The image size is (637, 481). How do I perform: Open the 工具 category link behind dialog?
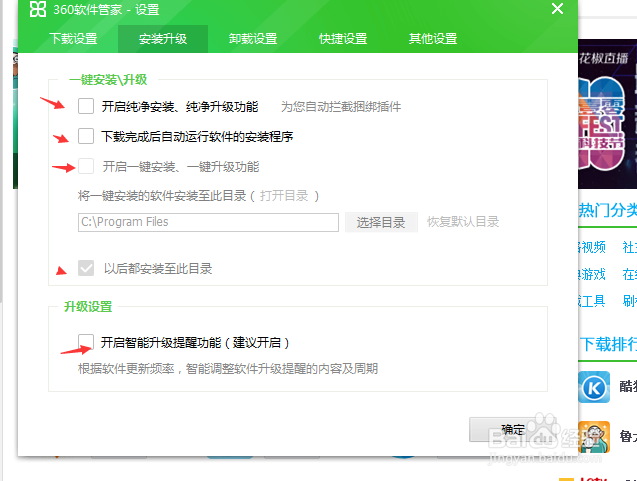(x=592, y=301)
